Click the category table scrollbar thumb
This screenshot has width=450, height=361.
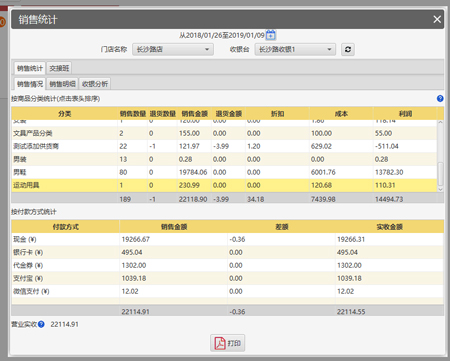[x=440, y=173]
